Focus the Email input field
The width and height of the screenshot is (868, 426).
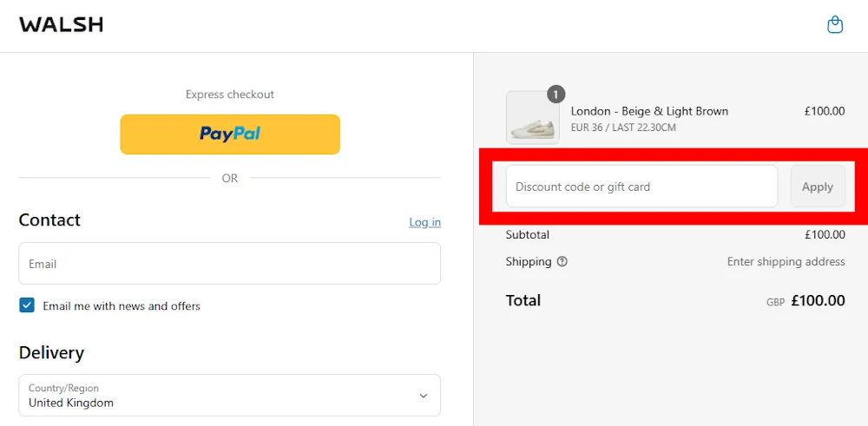[229, 264]
